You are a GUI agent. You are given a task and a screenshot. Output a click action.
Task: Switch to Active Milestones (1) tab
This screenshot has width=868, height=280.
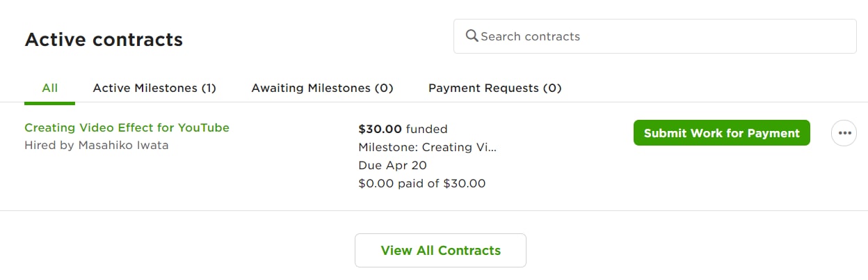coord(154,88)
